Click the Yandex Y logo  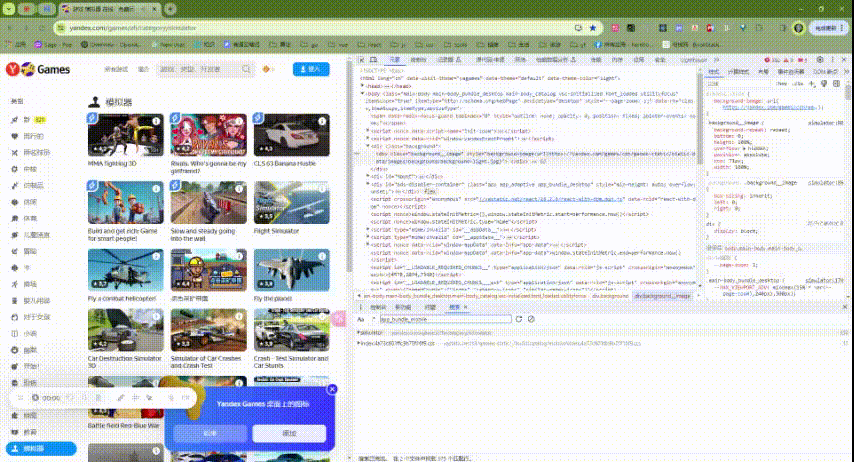pos(13,69)
